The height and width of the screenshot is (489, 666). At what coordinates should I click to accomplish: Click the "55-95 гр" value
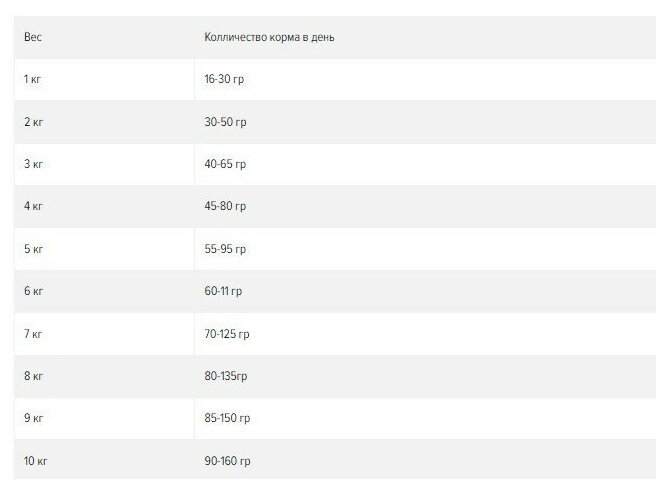225,249
